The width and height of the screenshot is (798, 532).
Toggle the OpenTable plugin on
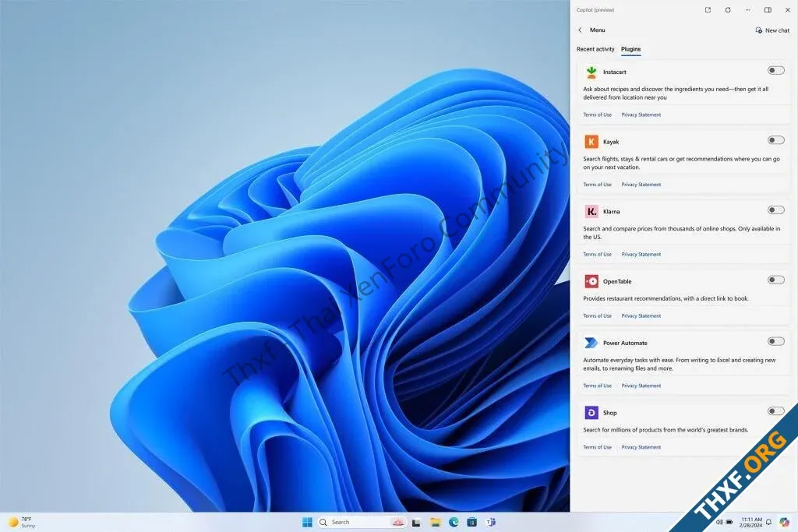pos(775,280)
